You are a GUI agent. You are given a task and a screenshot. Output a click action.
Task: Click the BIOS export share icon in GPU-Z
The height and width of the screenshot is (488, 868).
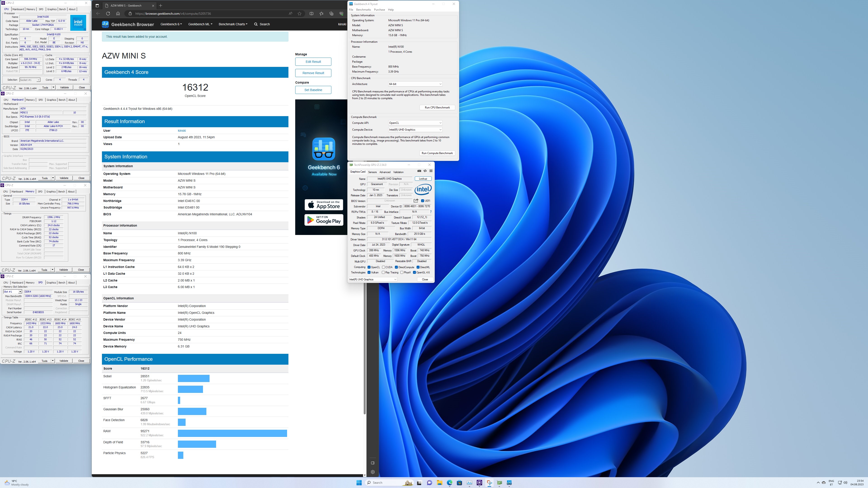[x=416, y=201]
